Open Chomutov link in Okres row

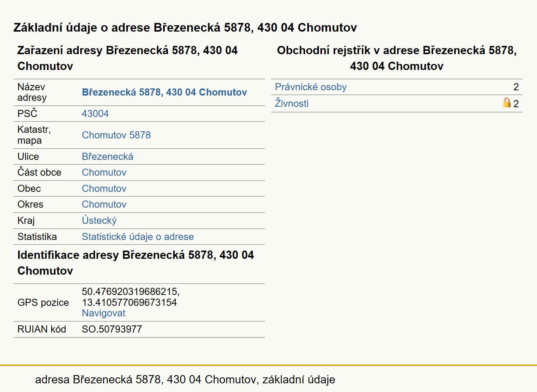click(104, 204)
